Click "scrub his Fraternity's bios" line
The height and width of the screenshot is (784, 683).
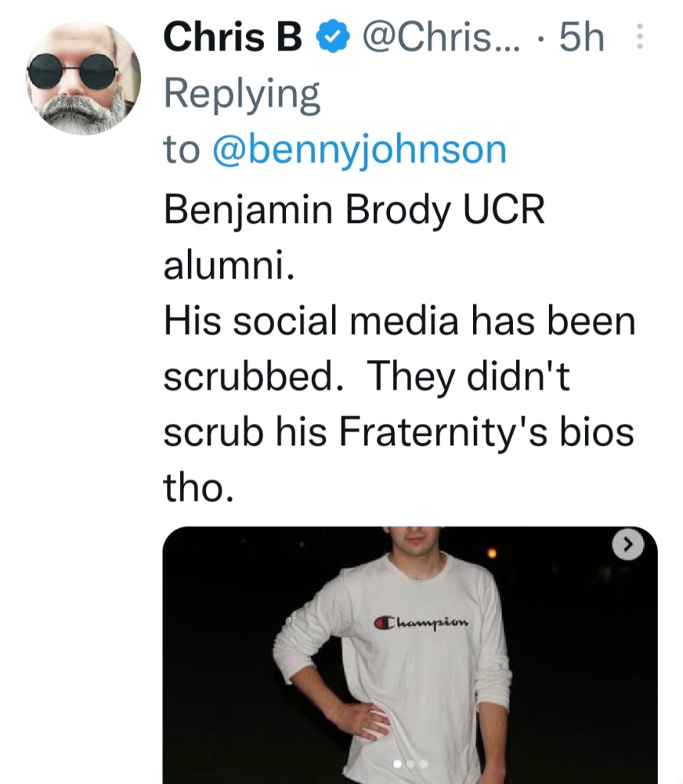click(x=399, y=432)
